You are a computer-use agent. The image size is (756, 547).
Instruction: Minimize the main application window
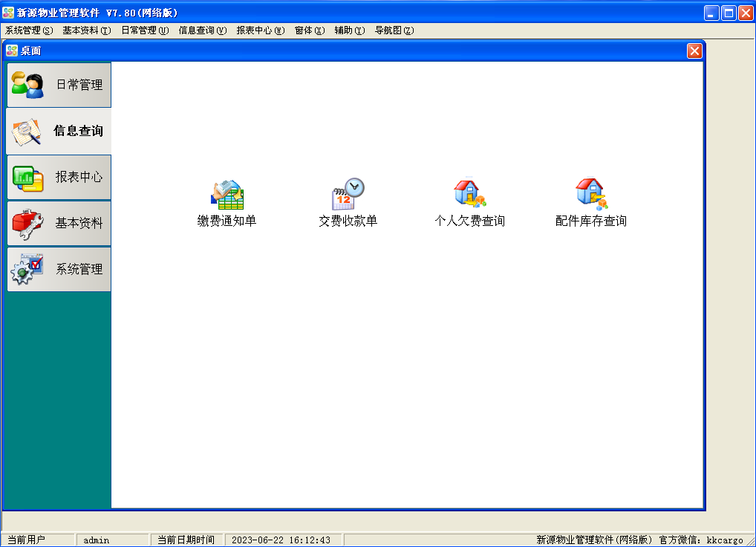[x=711, y=13]
